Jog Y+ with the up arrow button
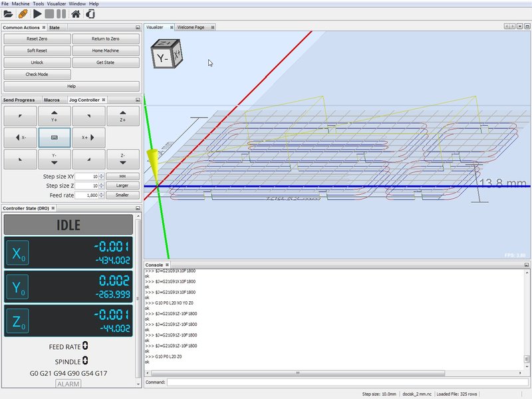532x399 pixels. [x=55, y=116]
